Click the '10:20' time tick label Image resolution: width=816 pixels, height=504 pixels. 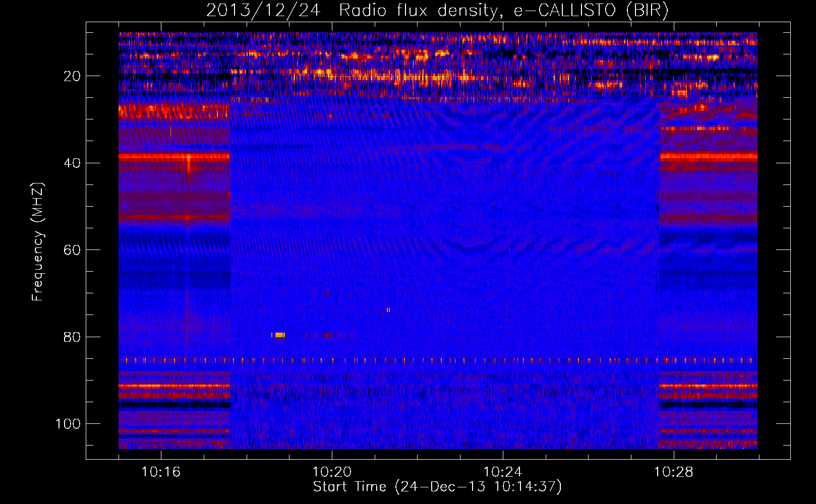[x=332, y=472]
